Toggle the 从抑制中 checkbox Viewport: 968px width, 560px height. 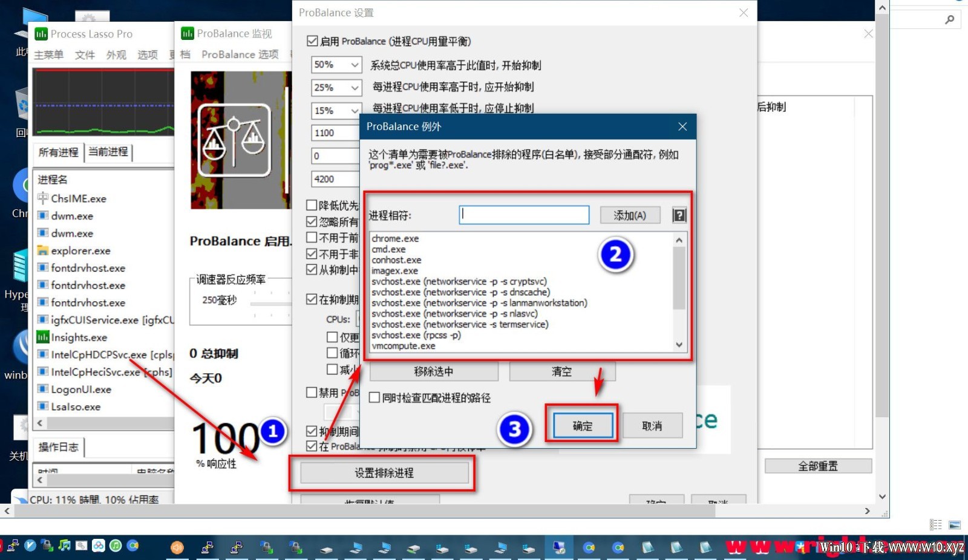(x=312, y=270)
